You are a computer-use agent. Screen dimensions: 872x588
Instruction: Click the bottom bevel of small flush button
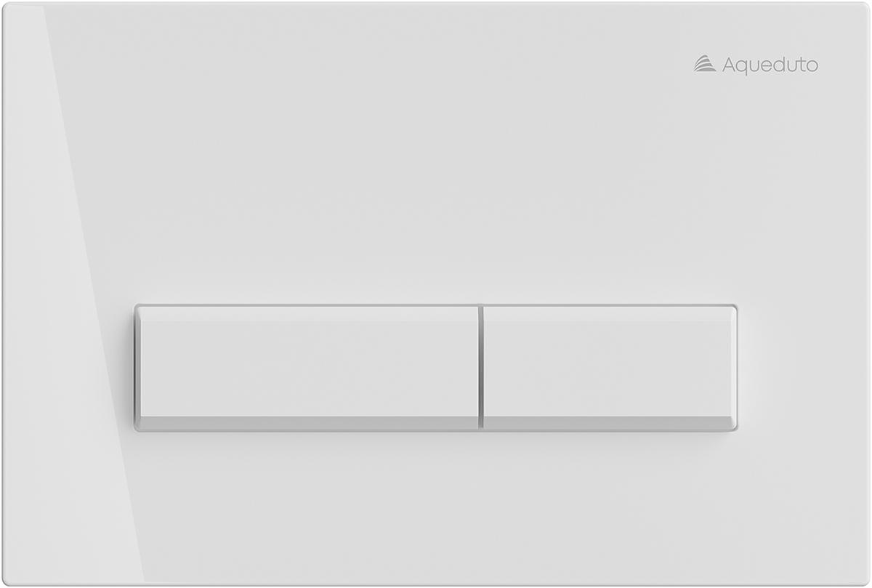tap(610, 423)
